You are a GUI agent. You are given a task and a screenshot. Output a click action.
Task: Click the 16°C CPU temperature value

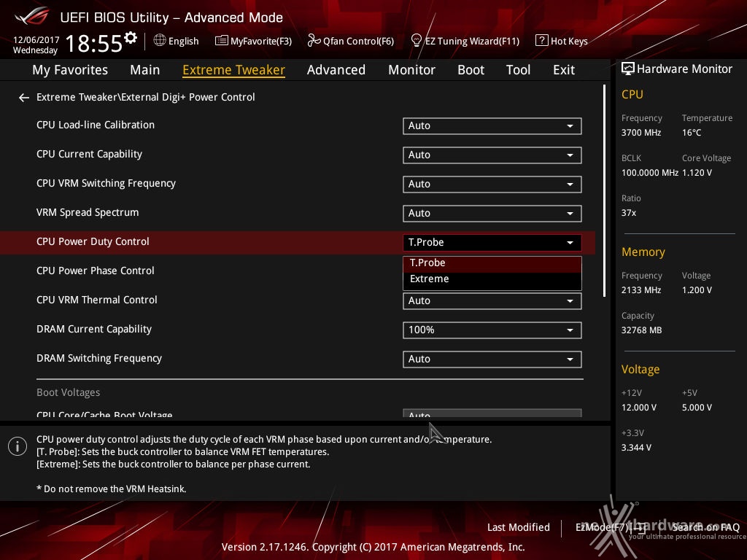(692, 133)
